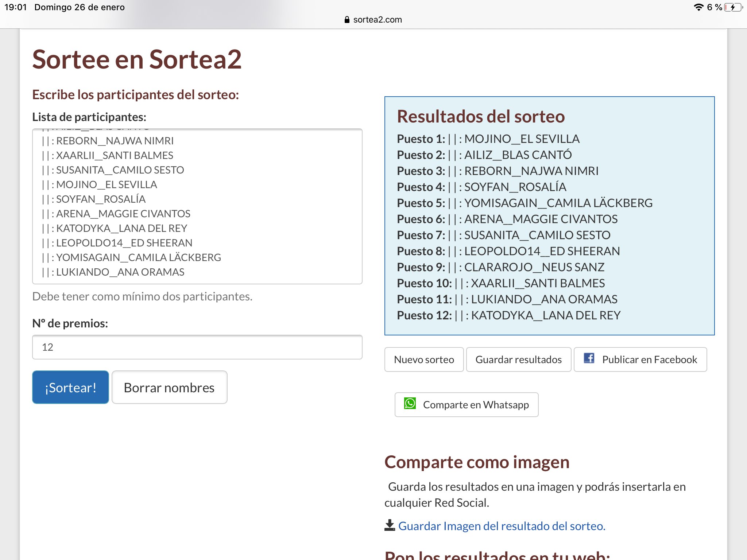
Task: Click Puesto 3 result REBORN__NAJWA NIMRI
Action: 498,171
